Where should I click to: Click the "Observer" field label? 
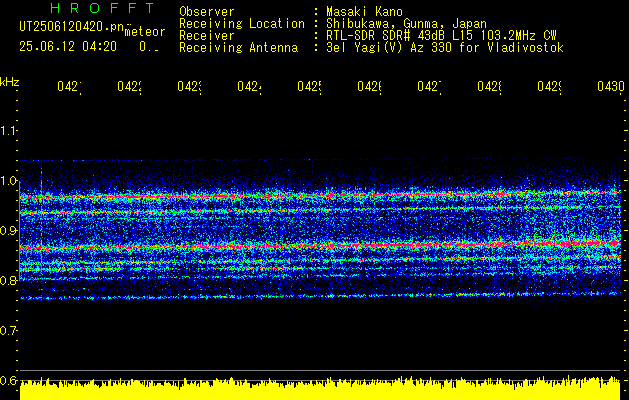coord(207,11)
